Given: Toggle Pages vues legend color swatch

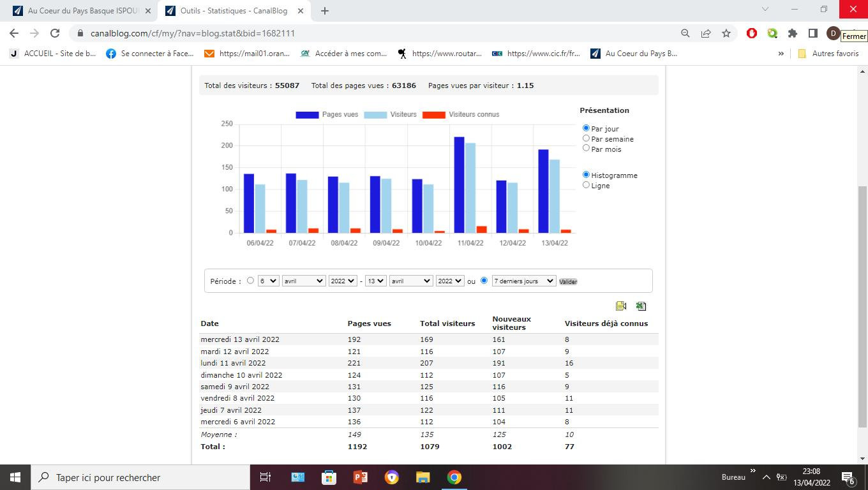Looking at the screenshot, I should pyautogui.click(x=307, y=115).
